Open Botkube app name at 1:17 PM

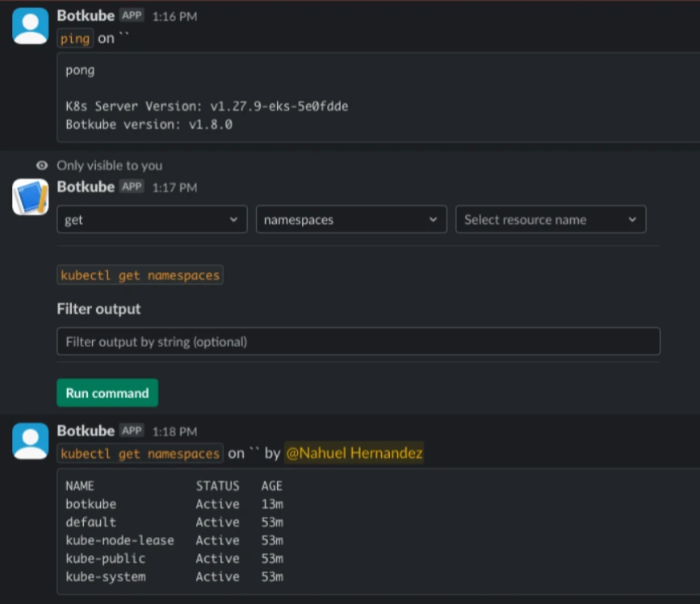(88, 187)
